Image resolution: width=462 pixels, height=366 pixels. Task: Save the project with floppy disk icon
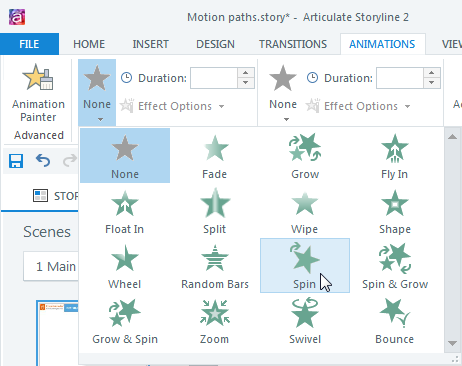16,161
